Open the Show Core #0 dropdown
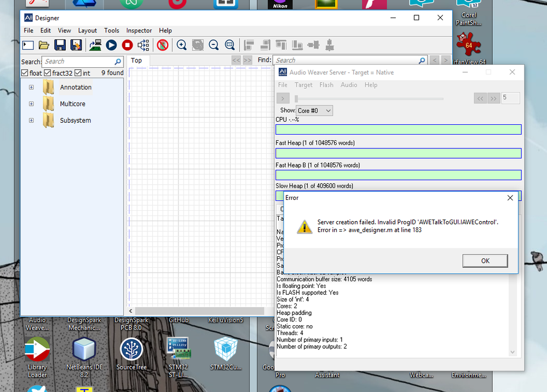This screenshot has height=392, width=547. point(314,111)
